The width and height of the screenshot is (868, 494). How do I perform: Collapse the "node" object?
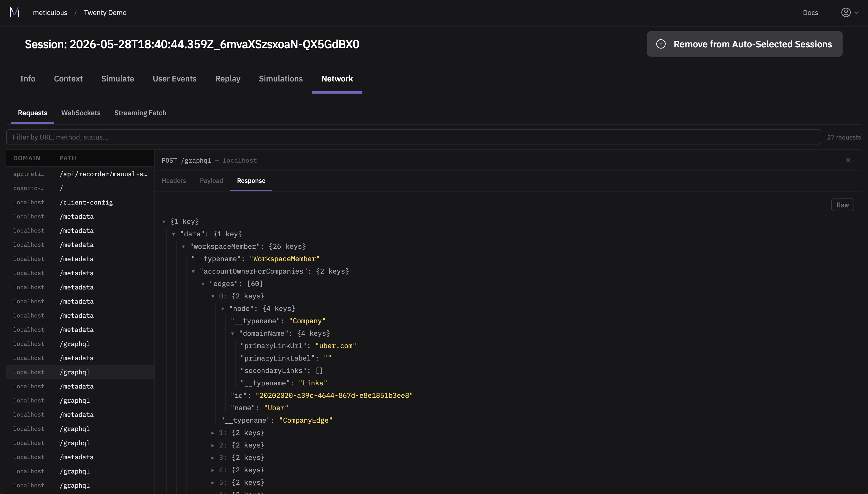pyautogui.click(x=223, y=309)
